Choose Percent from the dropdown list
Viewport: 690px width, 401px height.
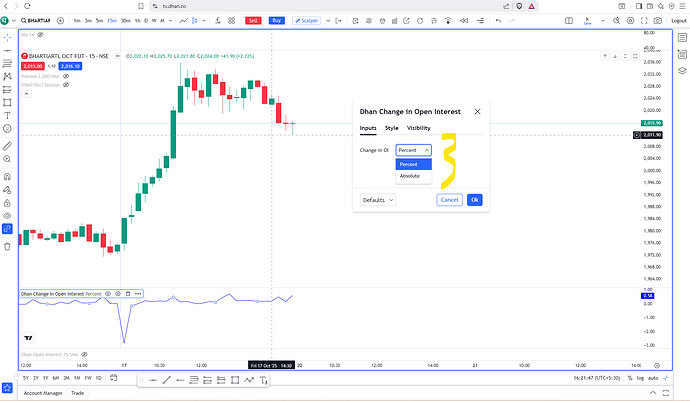(x=414, y=164)
